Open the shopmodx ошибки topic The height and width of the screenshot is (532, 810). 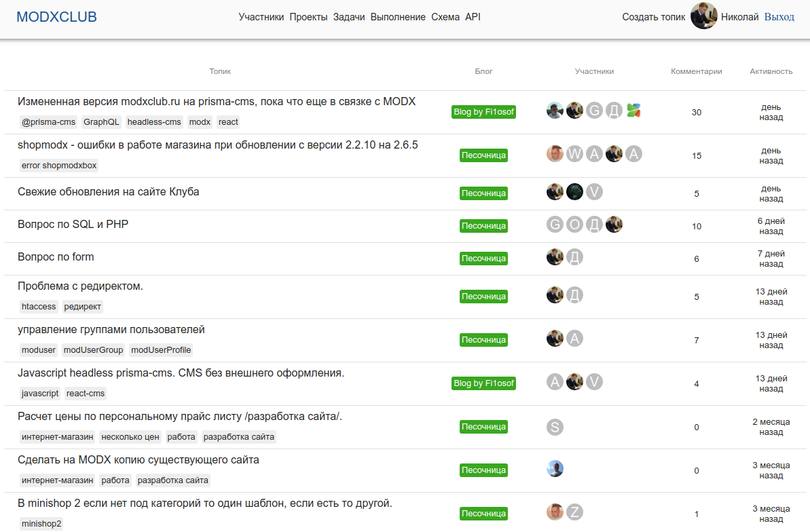point(217,145)
